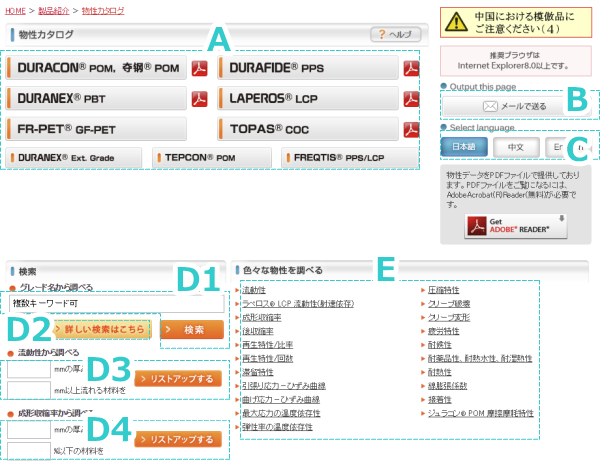Open the DURANEX PBT PDF icon
The image size is (600, 463).
pyautogui.click(x=199, y=99)
